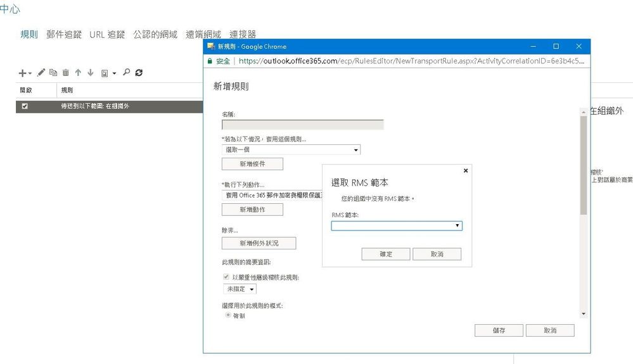Viewport: 633px width, 364px height.
Task: Close the 新規則 Chrome window
Action: 579,46
